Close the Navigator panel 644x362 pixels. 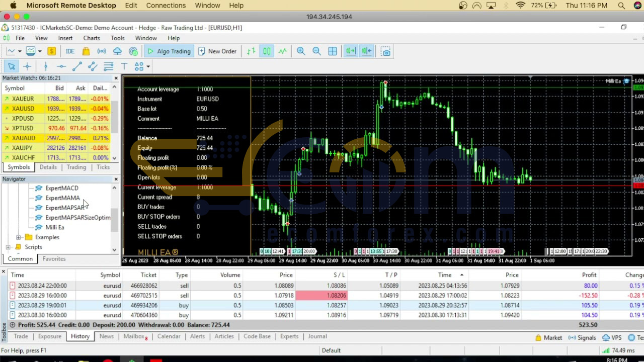[x=116, y=179]
